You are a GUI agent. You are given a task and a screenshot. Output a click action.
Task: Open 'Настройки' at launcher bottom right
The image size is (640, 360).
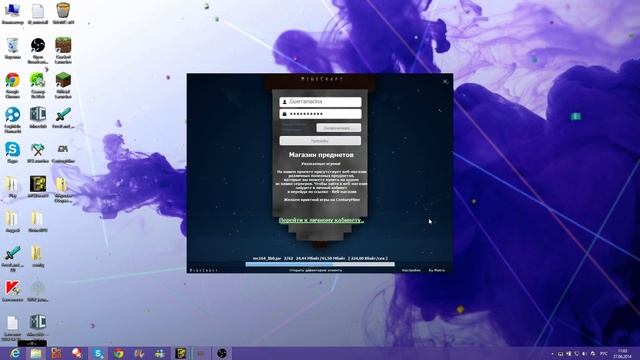[x=411, y=270]
